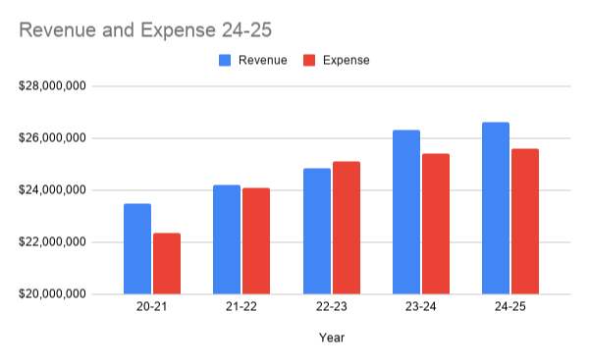Select the 'Expense' legend label

[x=346, y=61]
